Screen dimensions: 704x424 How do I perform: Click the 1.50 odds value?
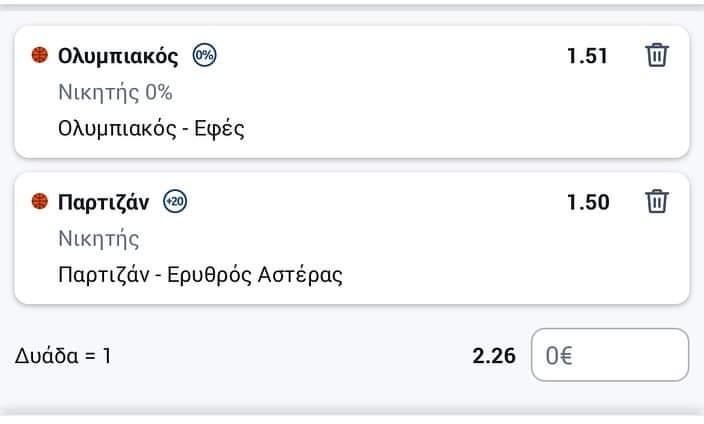(x=588, y=202)
